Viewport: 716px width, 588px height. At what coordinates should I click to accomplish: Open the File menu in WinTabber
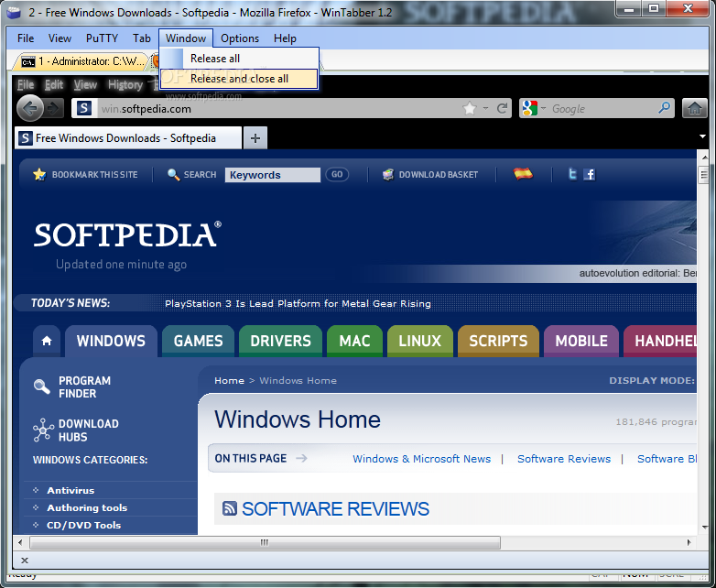pyautogui.click(x=26, y=38)
